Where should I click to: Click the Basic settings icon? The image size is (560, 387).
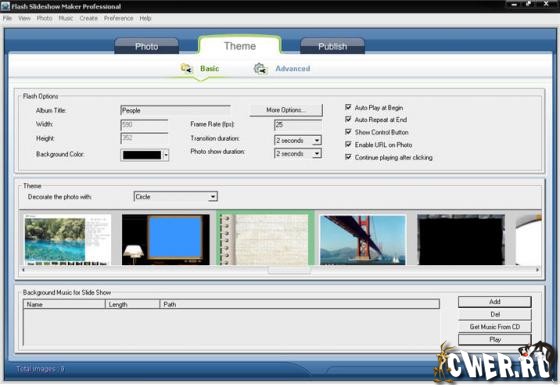pyautogui.click(x=186, y=68)
